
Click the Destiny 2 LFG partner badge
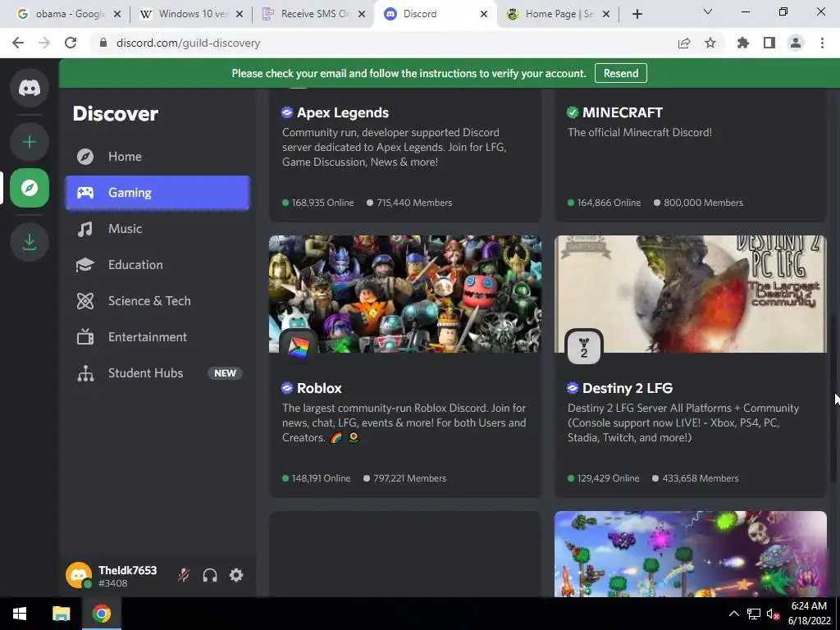coord(572,388)
